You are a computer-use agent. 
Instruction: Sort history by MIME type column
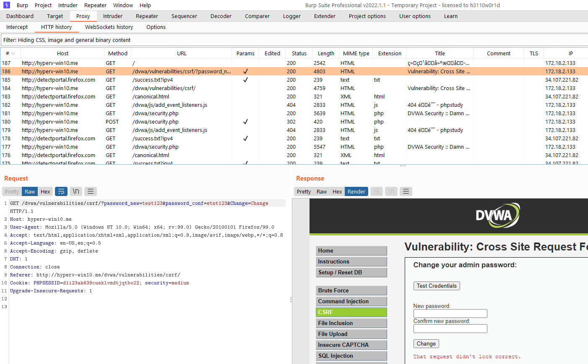point(356,53)
